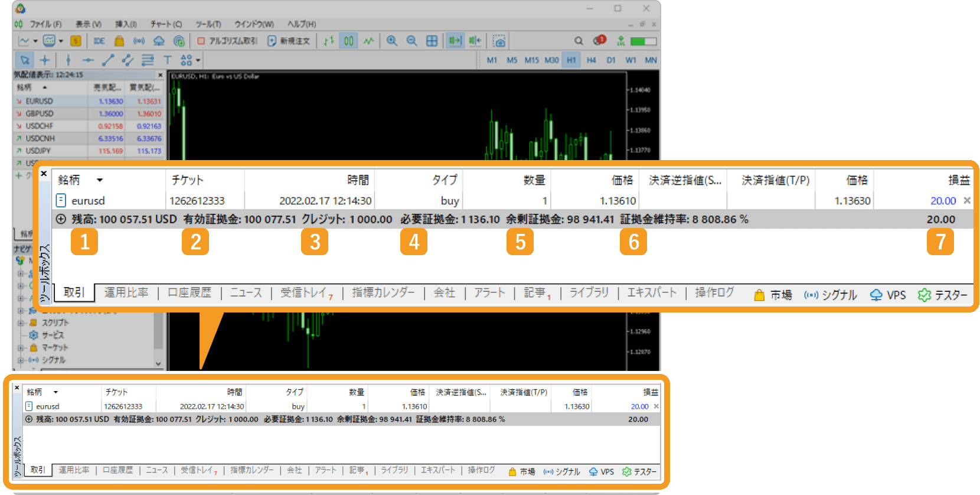Toggle Algo Trading (アルゴリズム取引) button
This screenshot has width=980, height=495.
coord(227,41)
